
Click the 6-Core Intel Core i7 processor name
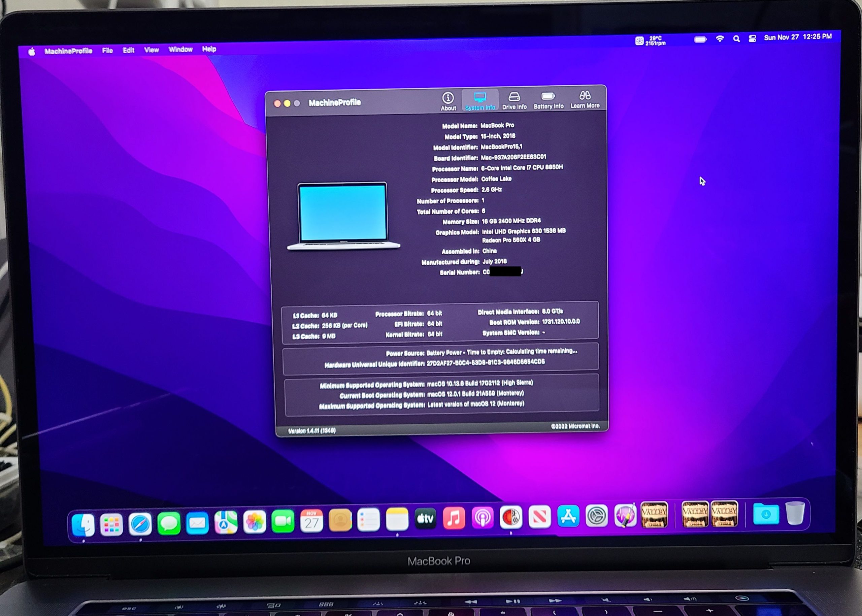522,168
